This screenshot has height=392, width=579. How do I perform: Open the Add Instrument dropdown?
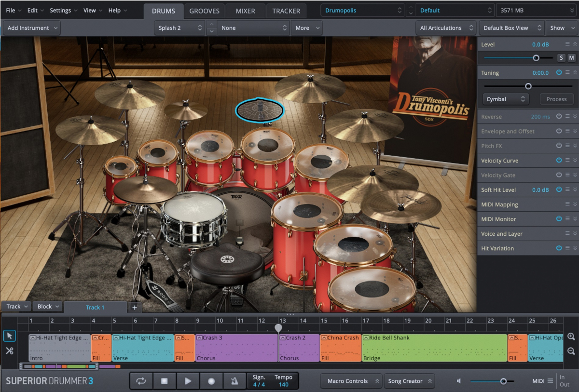click(32, 28)
